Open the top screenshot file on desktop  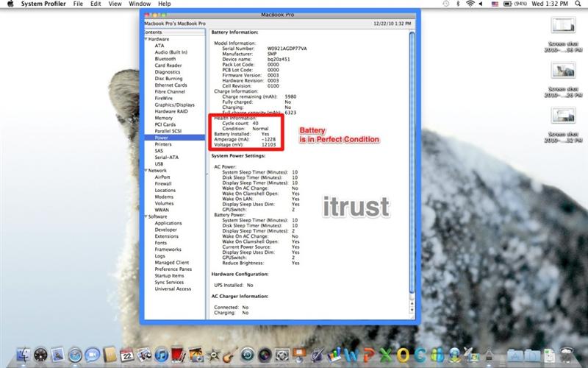(x=562, y=25)
